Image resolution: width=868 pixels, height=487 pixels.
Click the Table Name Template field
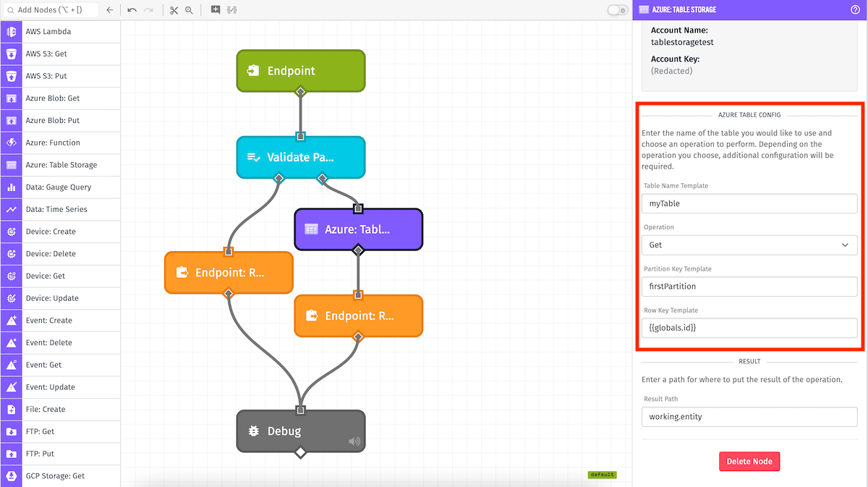tap(749, 203)
